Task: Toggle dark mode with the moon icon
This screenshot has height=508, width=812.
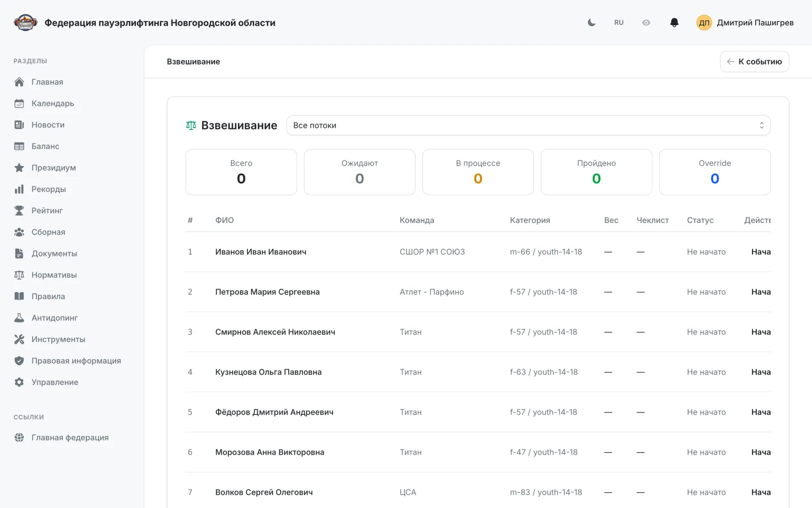Action: tap(591, 22)
